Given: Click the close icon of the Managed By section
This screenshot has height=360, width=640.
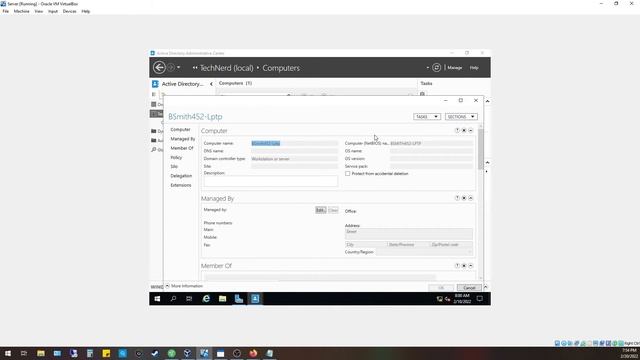Looking at the screenshot, I should 464,198.
